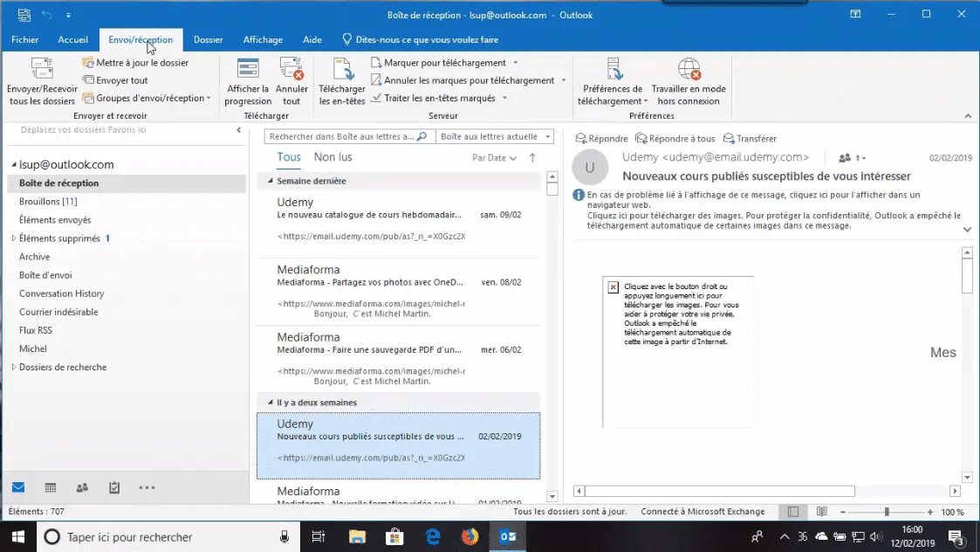Click the search magnifier icon
This screenshot has width=980, height=552.
[421, 136]
